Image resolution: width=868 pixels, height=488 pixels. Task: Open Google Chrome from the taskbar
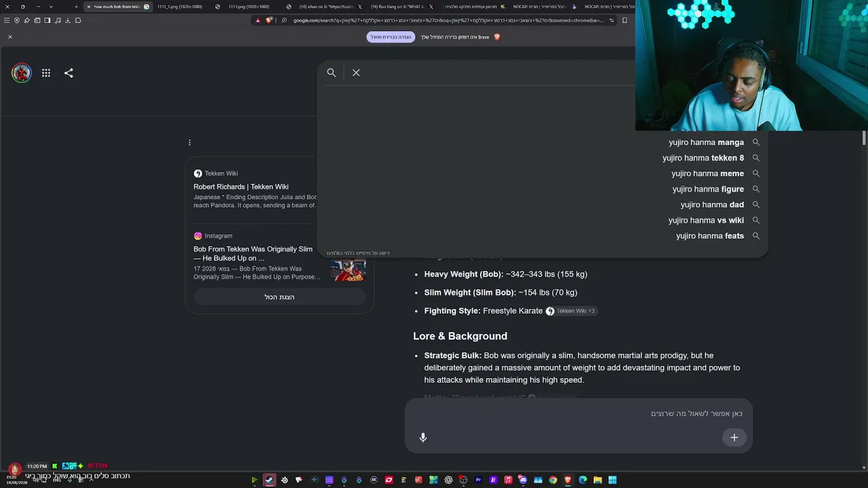click(553, 480)
